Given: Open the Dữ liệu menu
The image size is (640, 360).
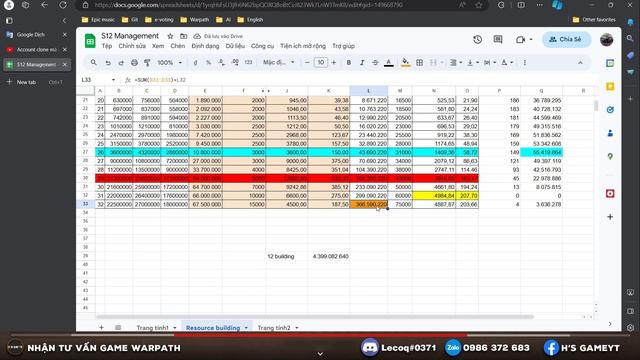Looking at the screenshot, I should coord(235,46).
